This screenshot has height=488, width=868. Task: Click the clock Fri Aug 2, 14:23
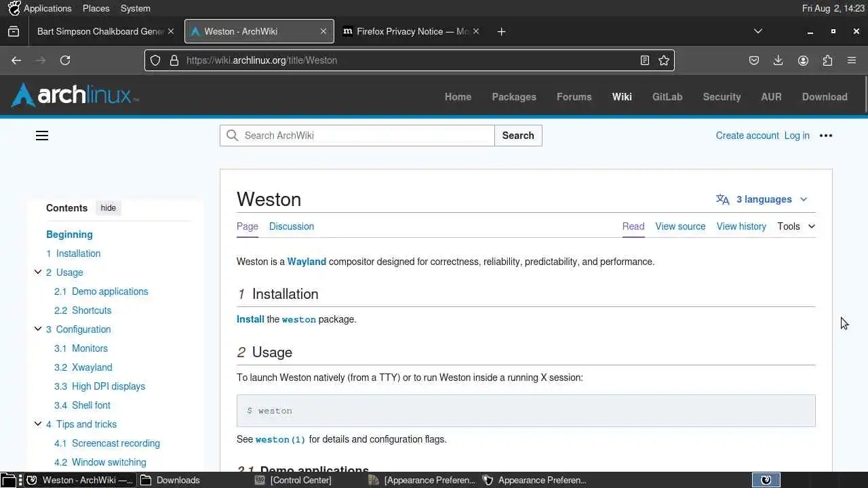tap(833, 8)
